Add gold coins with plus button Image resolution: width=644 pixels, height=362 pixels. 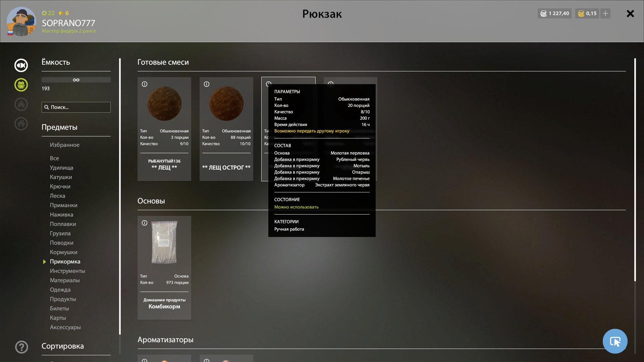tap(605, 13)
